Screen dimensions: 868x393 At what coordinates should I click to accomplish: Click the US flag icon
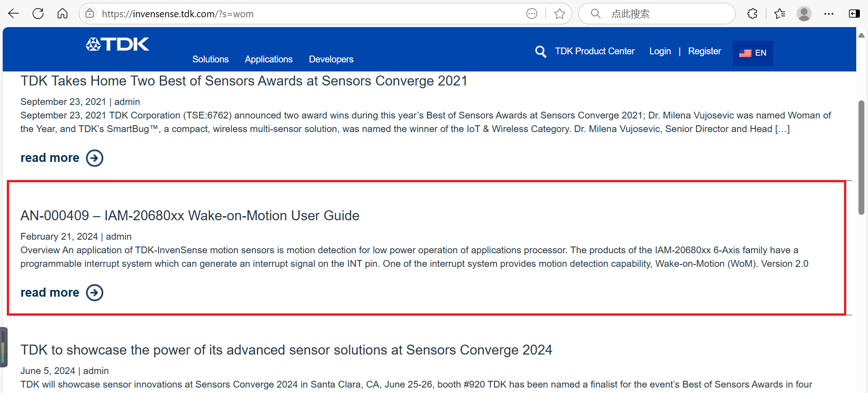pyautogui.click(x=745, y=53)
